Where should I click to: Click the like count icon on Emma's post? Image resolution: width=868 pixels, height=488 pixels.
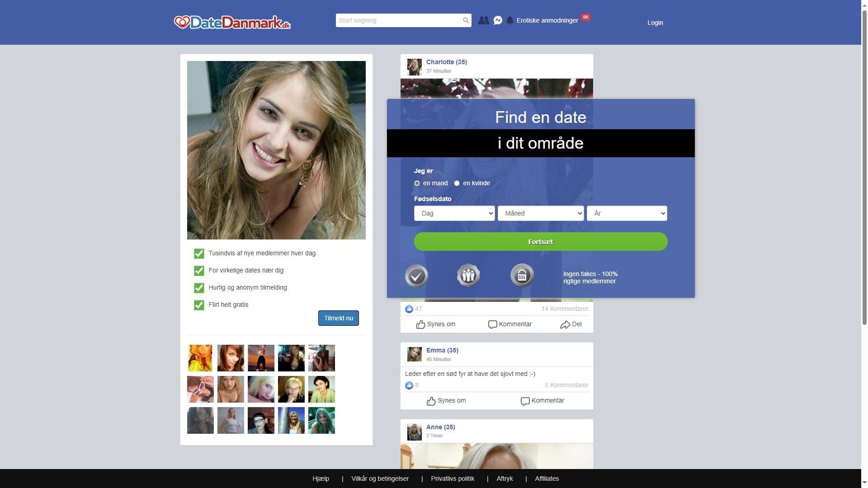point(409,385)
